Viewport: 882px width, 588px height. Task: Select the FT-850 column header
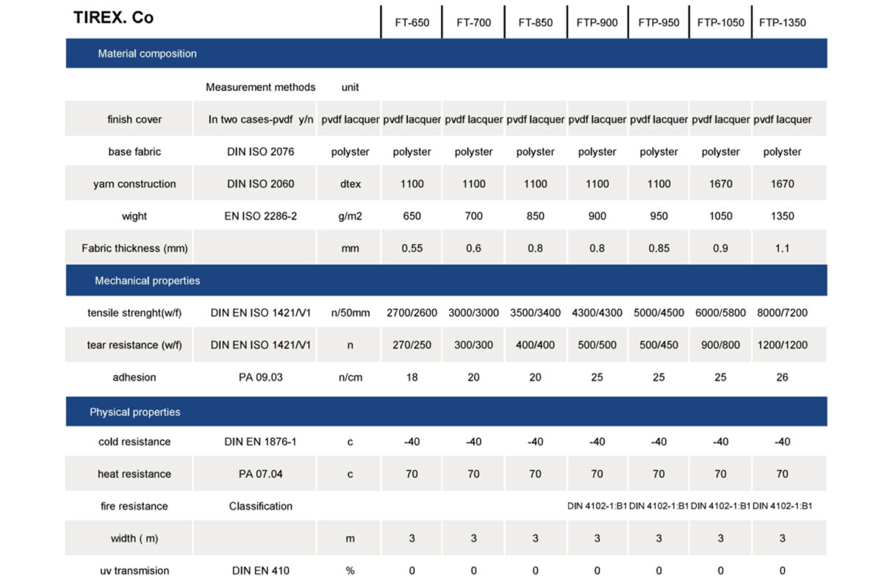pos(535,22)
